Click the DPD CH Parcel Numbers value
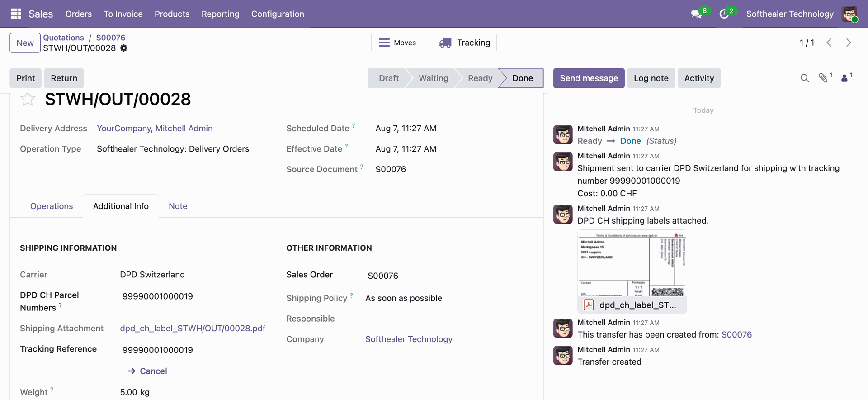This screenshot has width=868, height=400. tap(158, 296)
